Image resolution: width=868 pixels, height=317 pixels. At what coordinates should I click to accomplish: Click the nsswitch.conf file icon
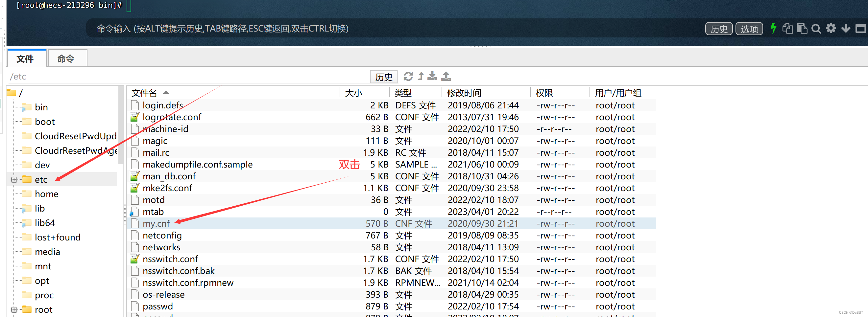click(135, 259)
